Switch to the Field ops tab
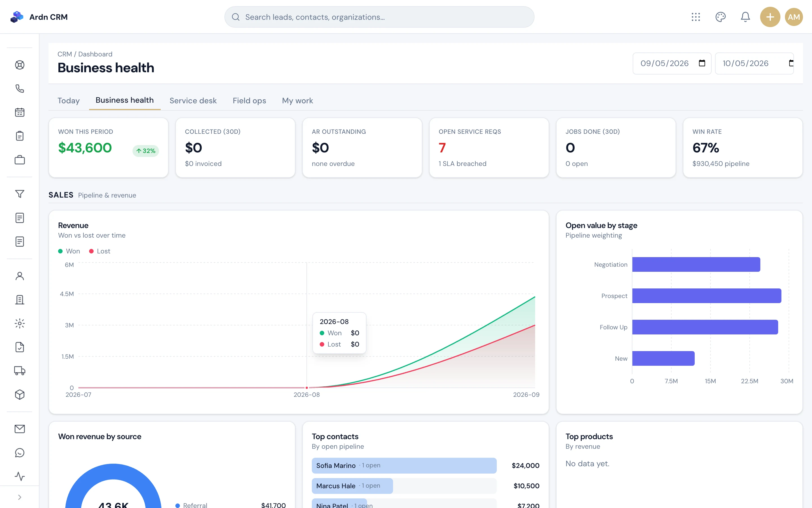This screenshot has width=812, height=508. [249, 100]
